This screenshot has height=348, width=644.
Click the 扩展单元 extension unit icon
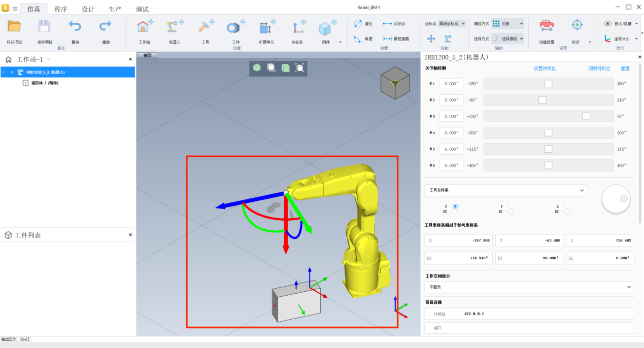click(x=266, y=28)
